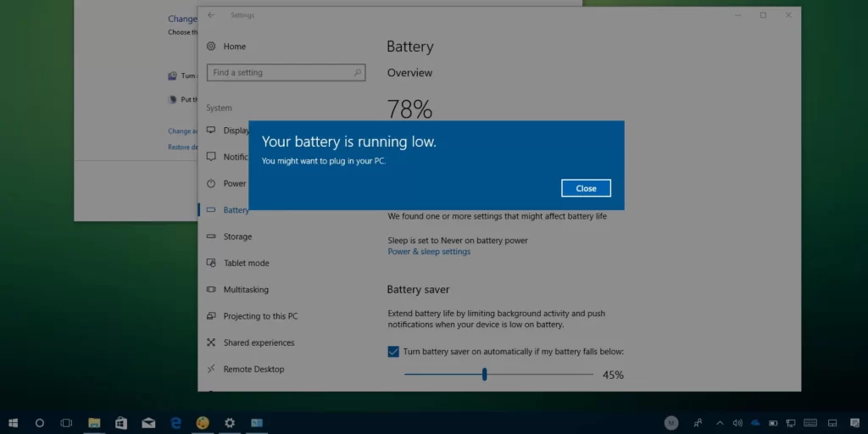Open the paint palette app on taskbar
The width and height of the screenshot is (868, 434).
point(203,424)
